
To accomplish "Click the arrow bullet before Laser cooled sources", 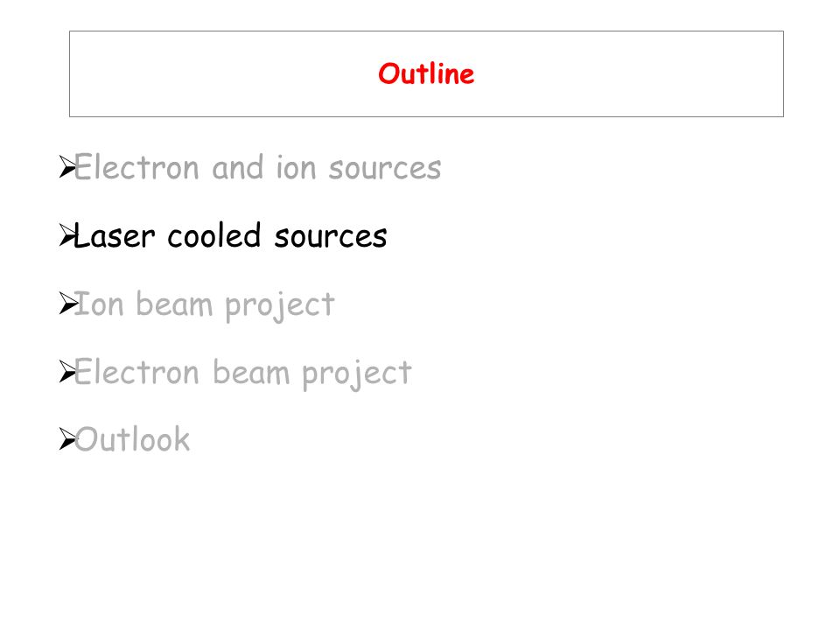I will [x=67, y=235].
